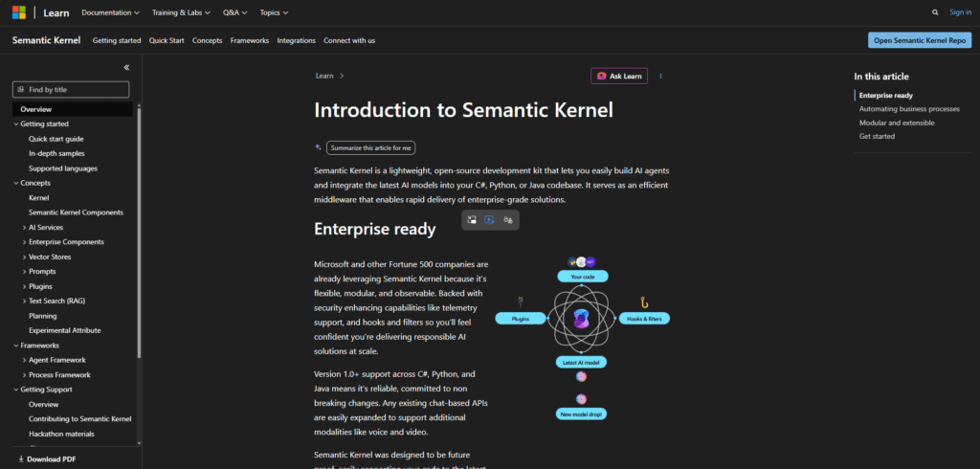Go to Getting started in top navigation

(x=117, y=40)
